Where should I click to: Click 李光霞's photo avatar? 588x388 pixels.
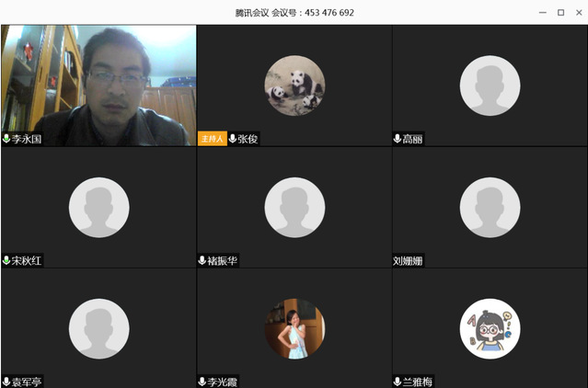coord(294,328)
